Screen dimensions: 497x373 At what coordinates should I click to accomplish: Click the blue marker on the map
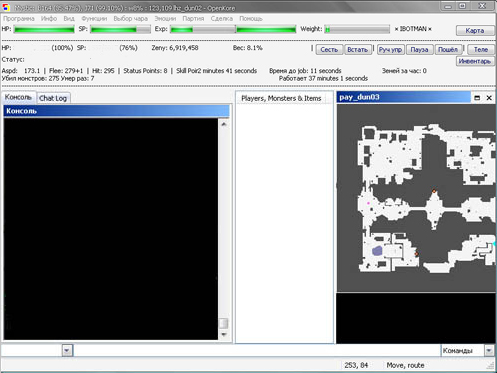click(377, 251)
